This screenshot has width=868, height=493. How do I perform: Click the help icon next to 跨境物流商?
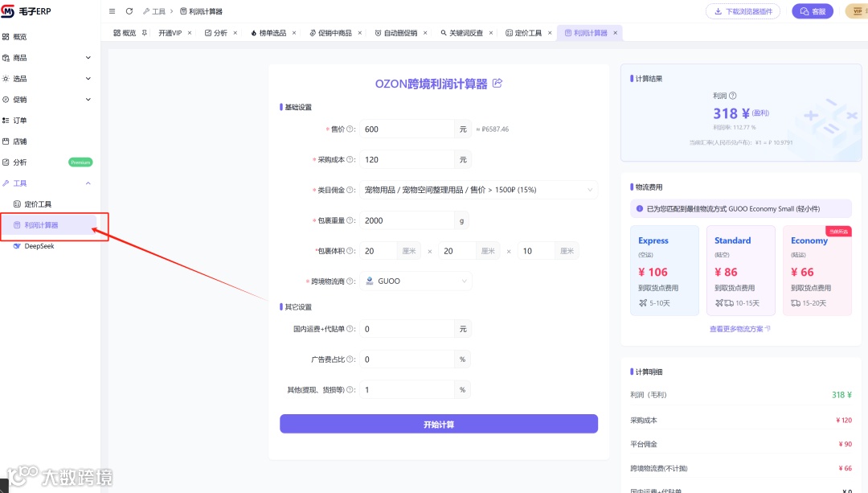pos(350,281)
